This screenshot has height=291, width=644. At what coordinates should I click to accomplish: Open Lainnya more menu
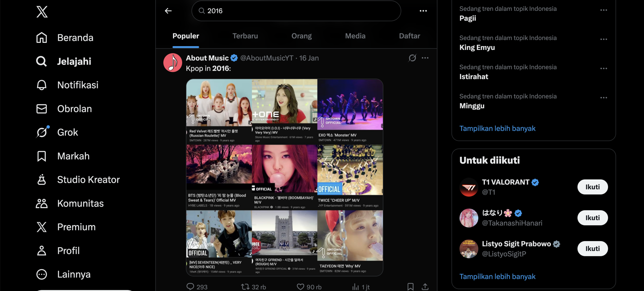click(63, 274)
